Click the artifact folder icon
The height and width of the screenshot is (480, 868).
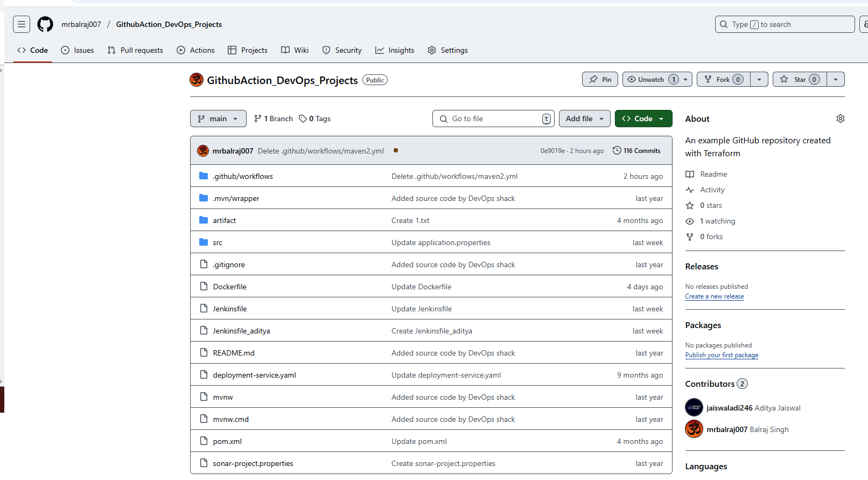click(204, 220)
